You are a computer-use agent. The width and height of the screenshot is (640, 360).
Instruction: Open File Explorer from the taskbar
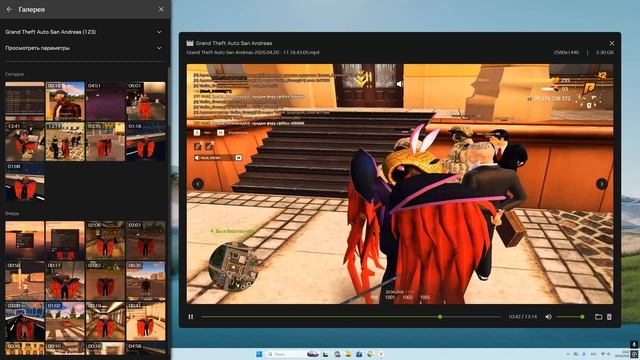(x=348, y=354)
